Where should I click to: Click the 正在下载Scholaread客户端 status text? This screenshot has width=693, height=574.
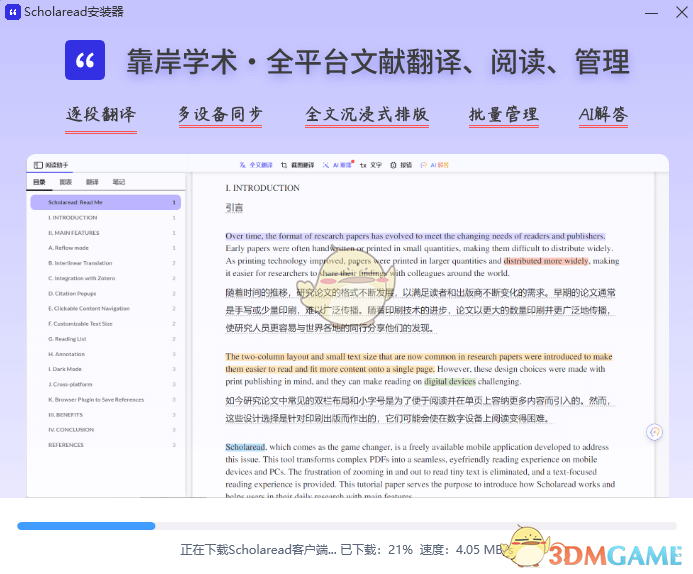click(x=258, y=550)
